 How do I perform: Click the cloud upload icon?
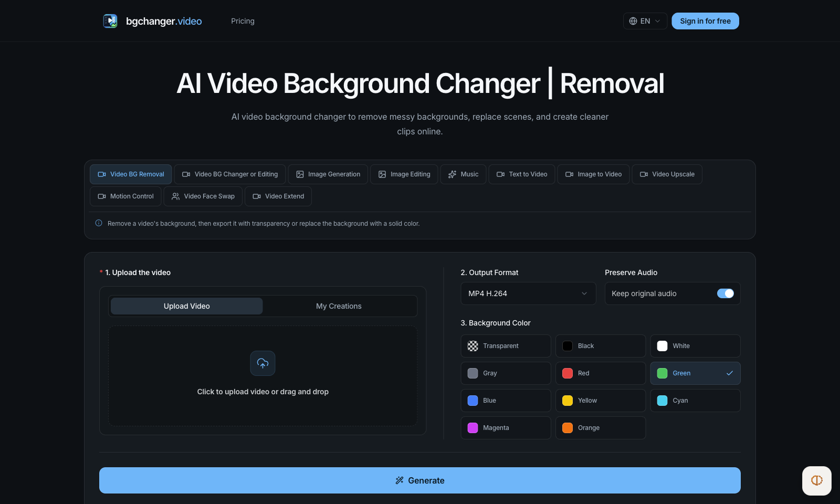(x=263, y=363)
